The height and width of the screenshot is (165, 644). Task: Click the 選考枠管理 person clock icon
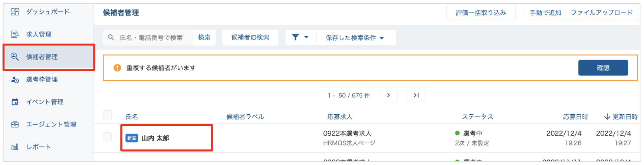pyautogui.click(x=15, y=80)
